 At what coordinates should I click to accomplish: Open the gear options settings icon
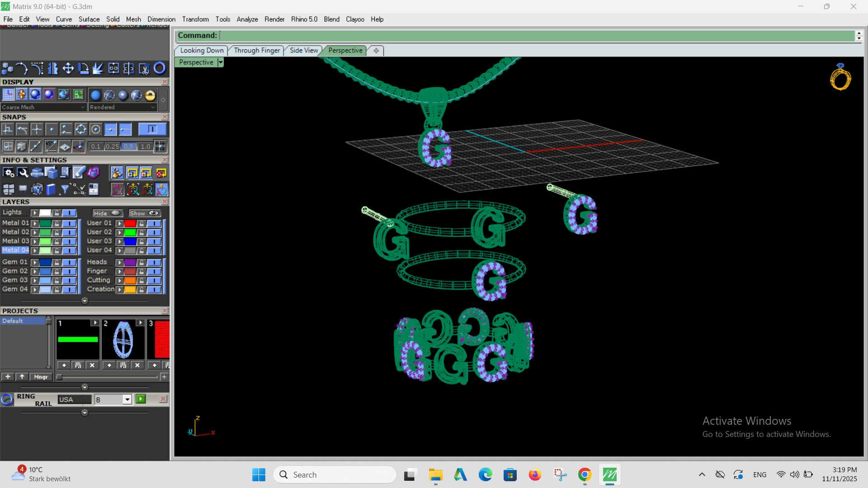point(9,173)
